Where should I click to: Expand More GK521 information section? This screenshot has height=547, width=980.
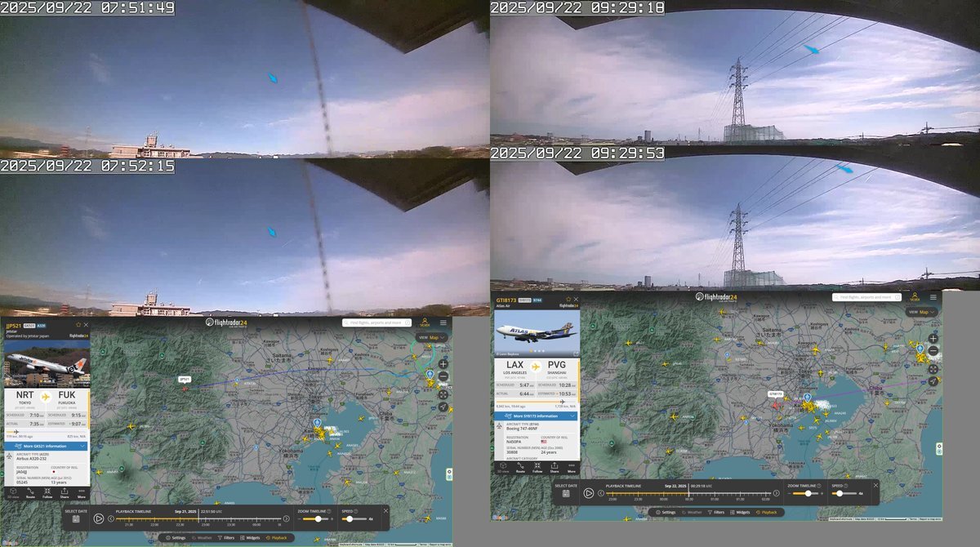point(47,447)
